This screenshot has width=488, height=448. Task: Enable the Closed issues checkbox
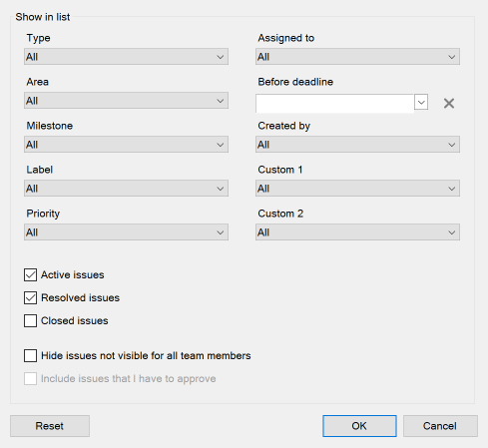click(30, 321)
